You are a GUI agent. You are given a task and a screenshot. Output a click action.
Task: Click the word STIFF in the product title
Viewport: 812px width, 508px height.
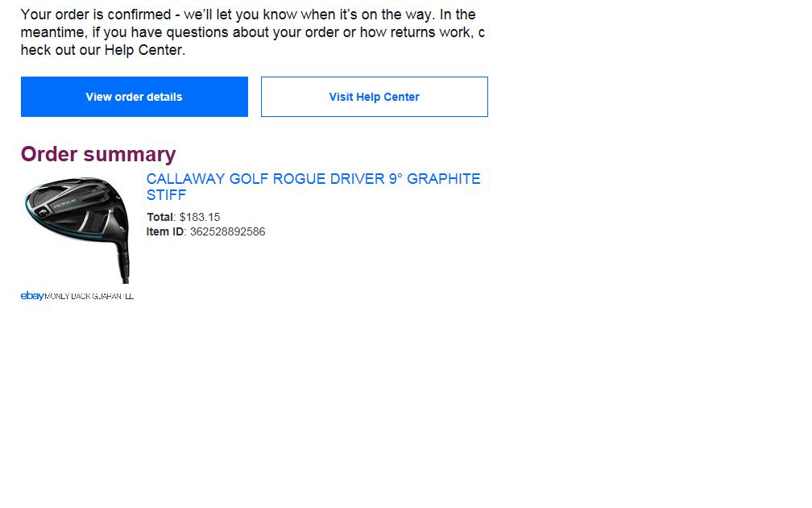(x=166, y=195)
